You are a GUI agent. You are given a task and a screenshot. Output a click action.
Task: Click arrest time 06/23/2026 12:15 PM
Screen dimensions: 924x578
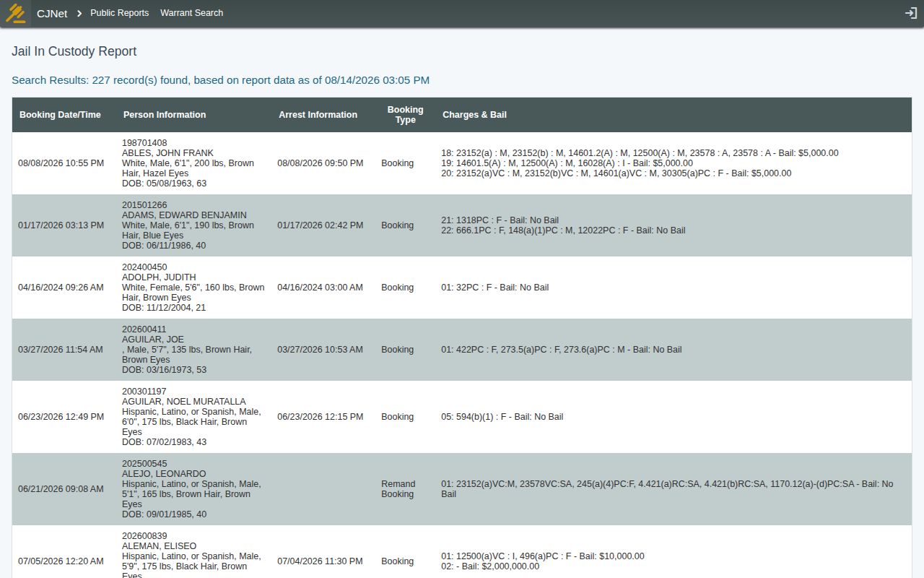point(320,417)
